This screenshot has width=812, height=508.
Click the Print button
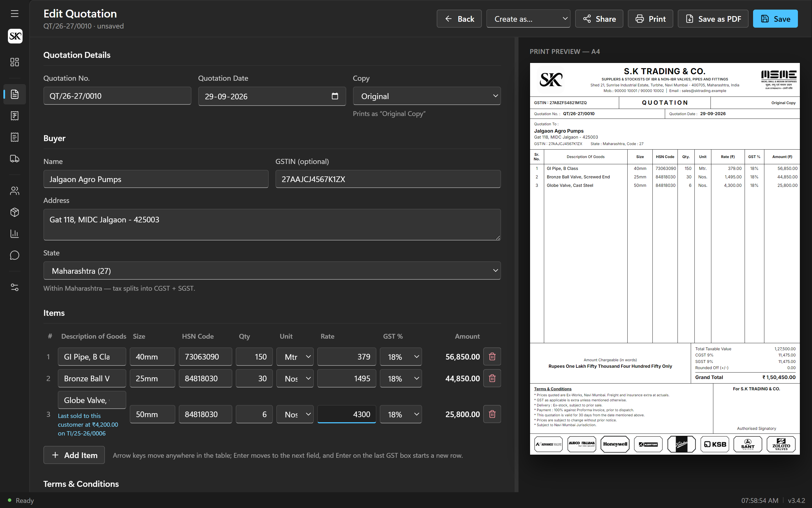click(650, 19)
